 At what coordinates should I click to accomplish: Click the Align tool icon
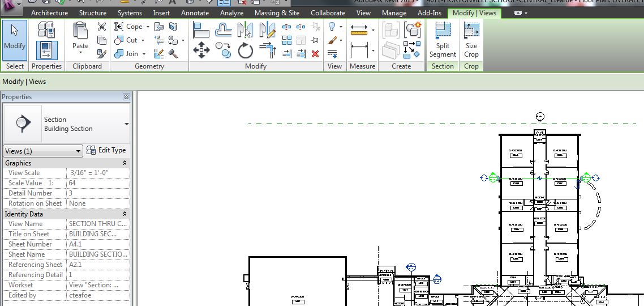tap(201, 29)
